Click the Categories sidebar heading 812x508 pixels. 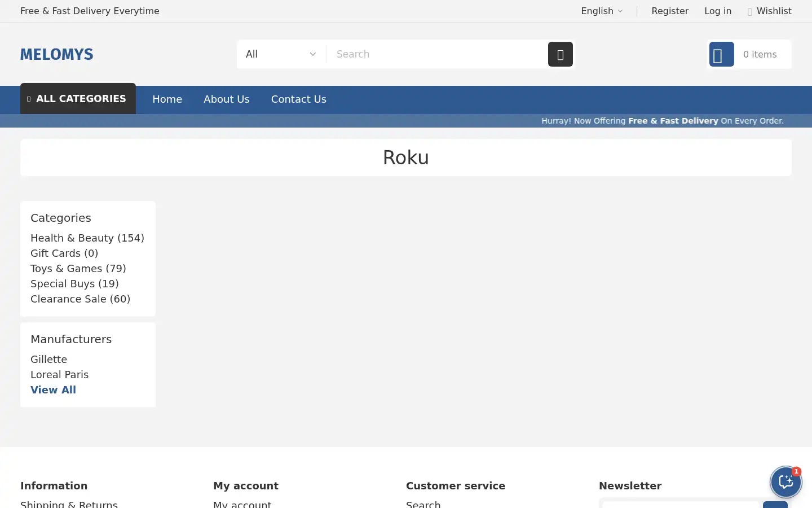pyautogui.click(x=61, y=218)
